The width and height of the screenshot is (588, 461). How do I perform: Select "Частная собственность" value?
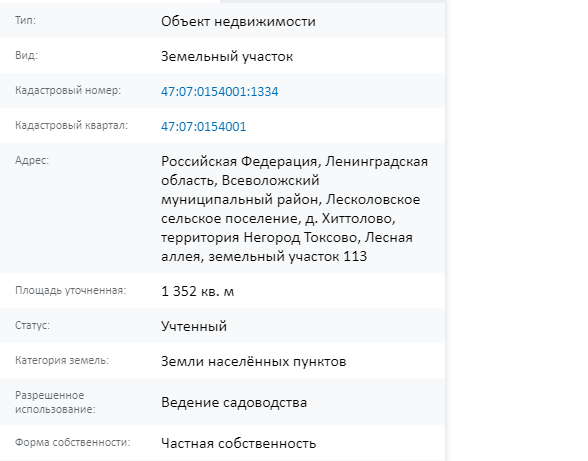click(238, 443)
